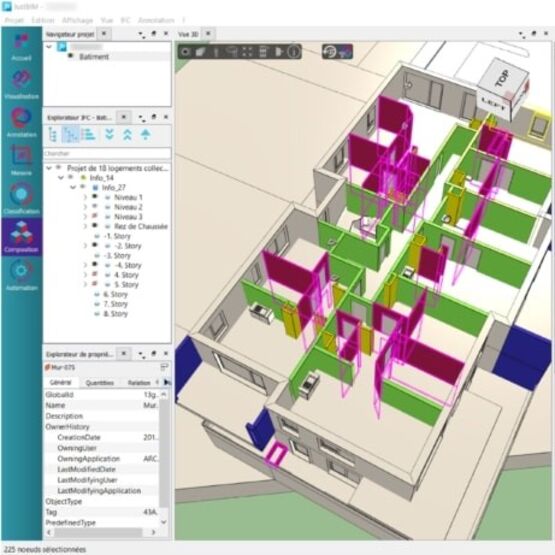
Task: Click the fourth icon in 3D toolbar
Action: pos(231,52)
